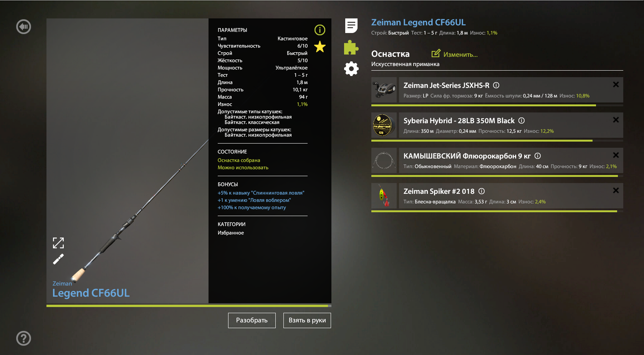Click the Изменить edit icon
Image resolution: width=644 pixels, height=355 pixels.
436,53
